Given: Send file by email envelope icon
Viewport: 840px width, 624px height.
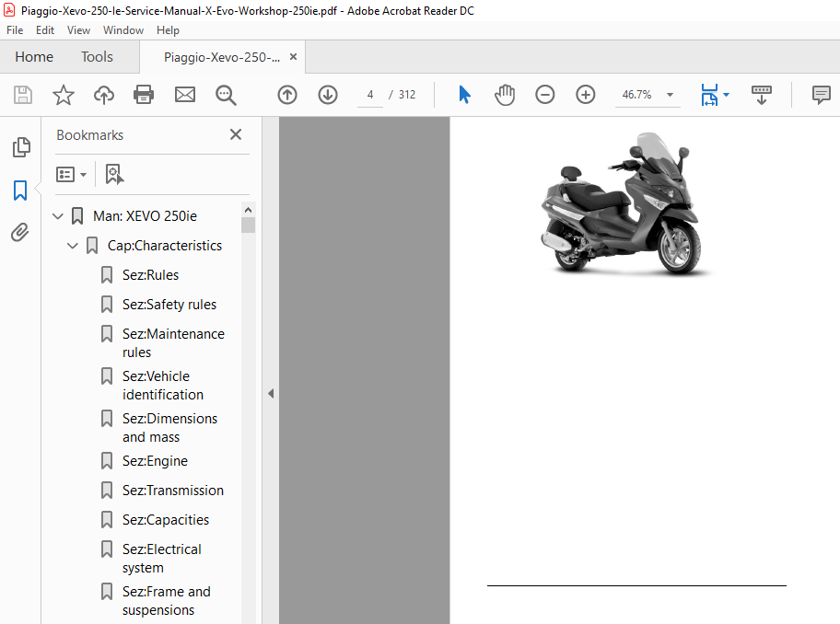Looking at the screenshot, I should click(x=185, y=95).
